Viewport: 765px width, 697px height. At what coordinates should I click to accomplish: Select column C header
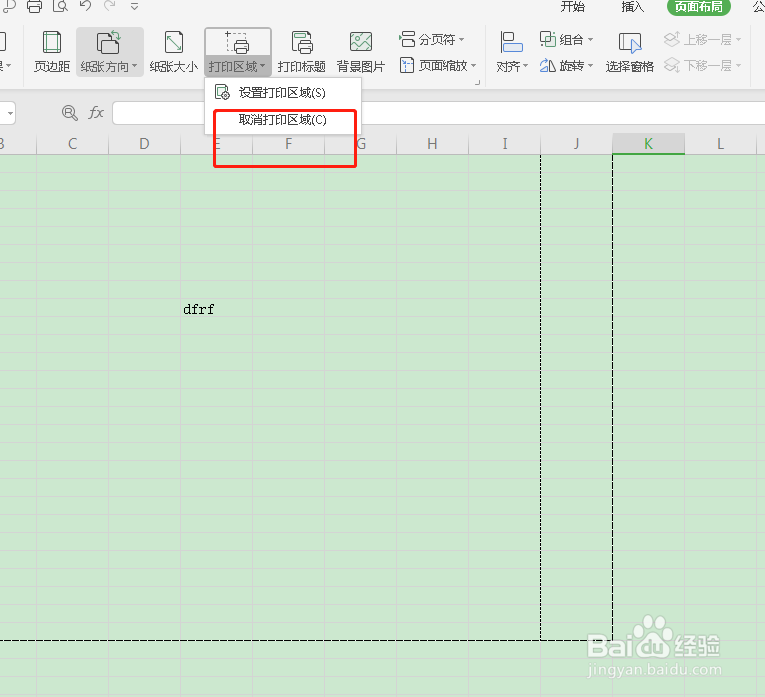coord(72,144)
